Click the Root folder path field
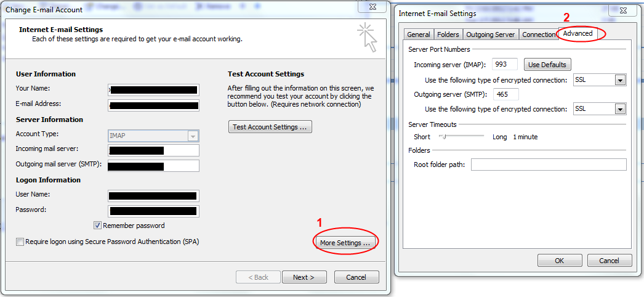Viewport: 644px width, 297px height. click(x=548, y=165)
